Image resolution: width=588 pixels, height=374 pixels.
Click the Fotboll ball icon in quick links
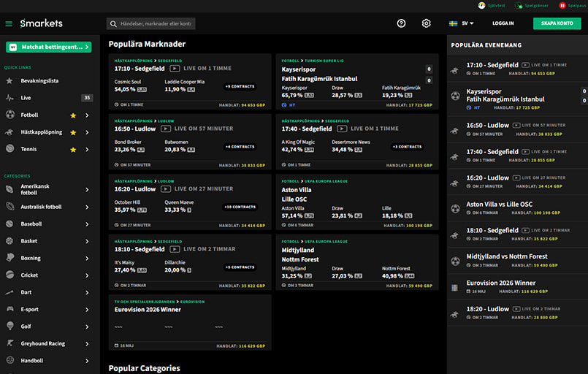click(10, 115)
